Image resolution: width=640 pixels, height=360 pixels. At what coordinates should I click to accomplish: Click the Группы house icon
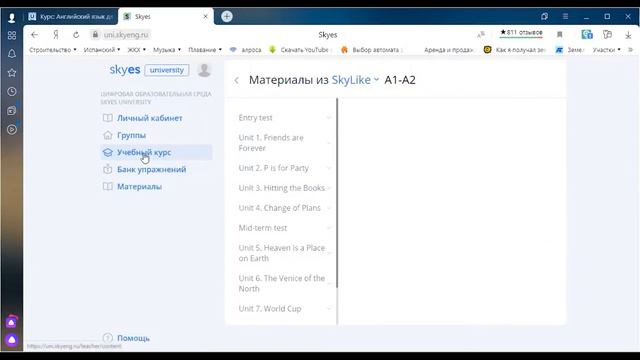click(x=108, y=135)
